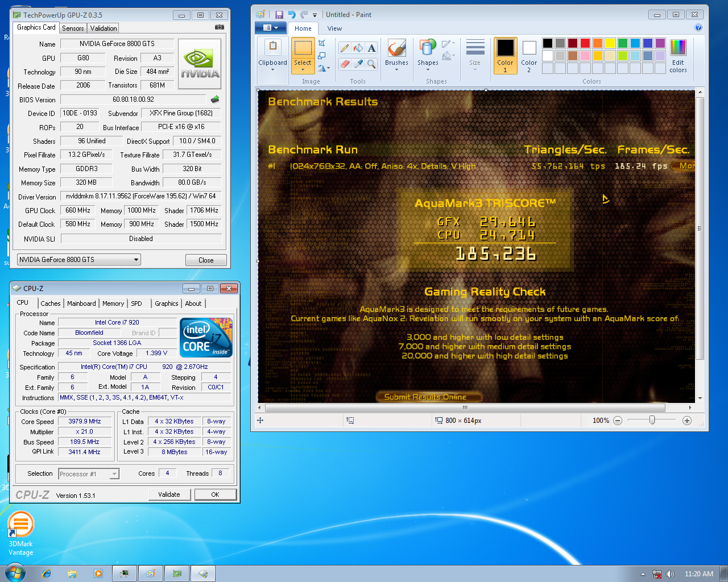
Task: Select the Eraser tool in Paint
Action: pyautogui.click(x=345, y=64)
